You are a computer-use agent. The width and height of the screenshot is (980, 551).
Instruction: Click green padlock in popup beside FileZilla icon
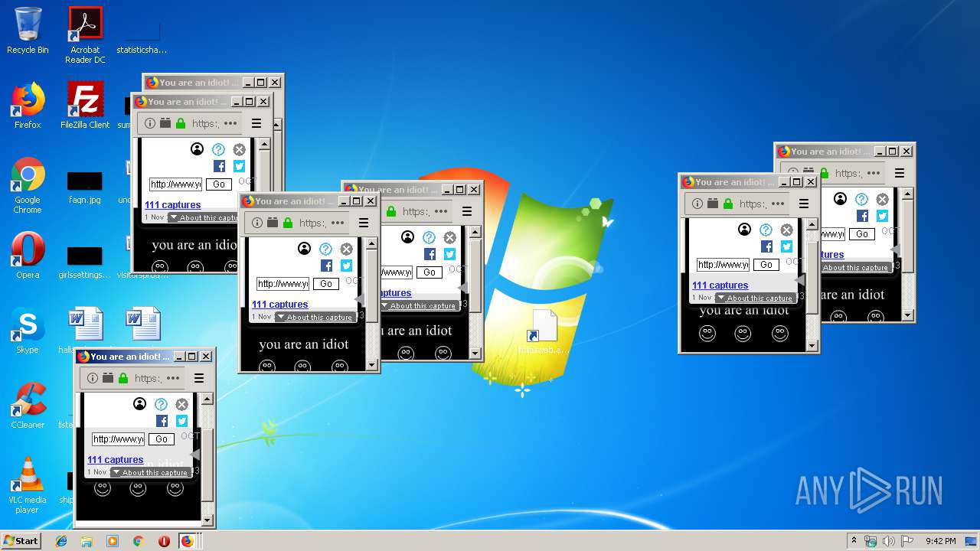(x=181, y=123)
